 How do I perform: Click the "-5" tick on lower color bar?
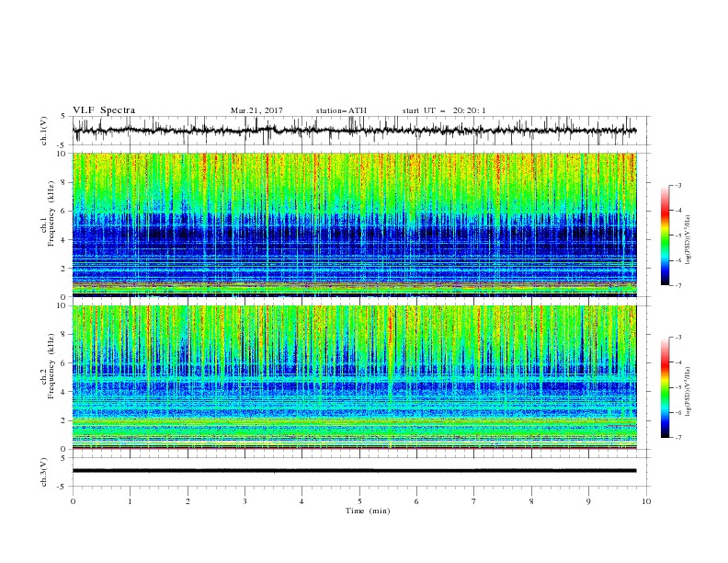(x=677, y=387)
